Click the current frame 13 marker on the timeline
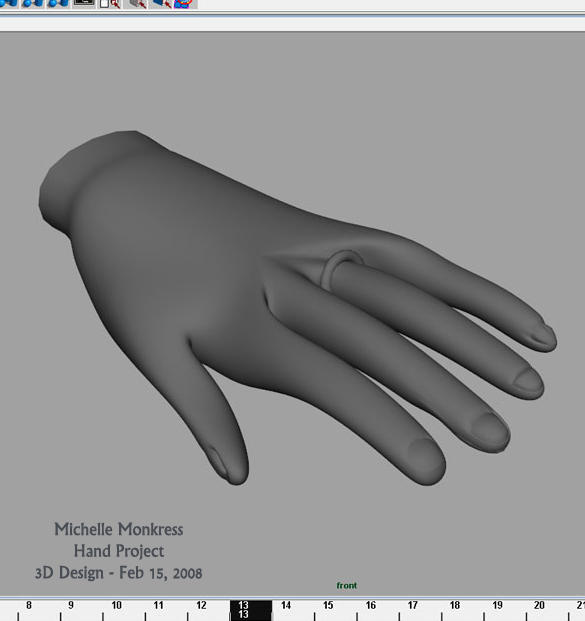This screenshot has height=621, width=585. 251,610
